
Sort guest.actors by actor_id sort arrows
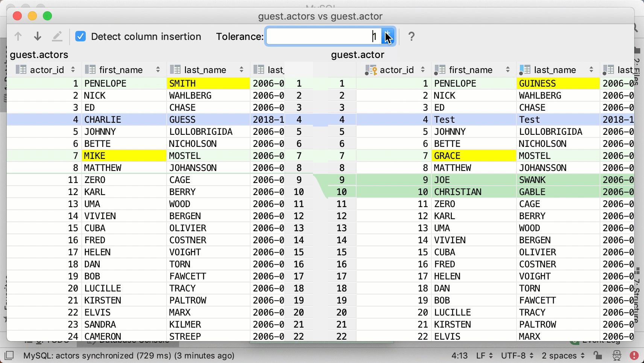point(73,70)
